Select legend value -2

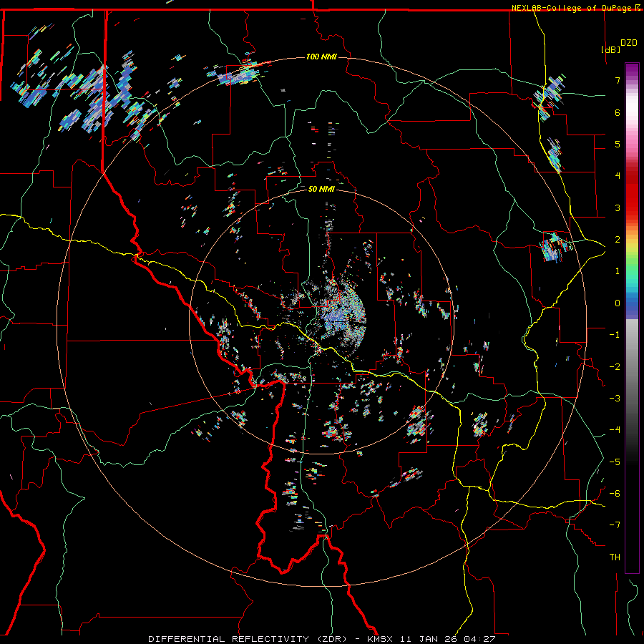(615, 367)
